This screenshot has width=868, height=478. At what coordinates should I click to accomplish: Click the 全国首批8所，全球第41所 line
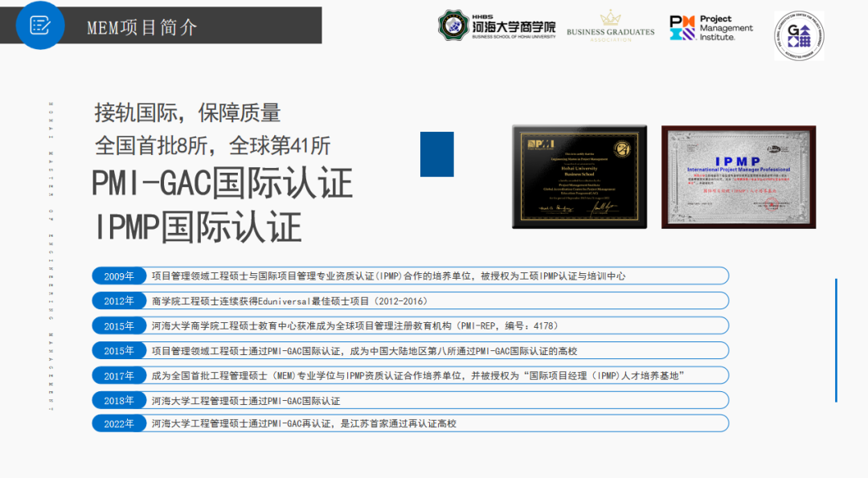[212, 145]
